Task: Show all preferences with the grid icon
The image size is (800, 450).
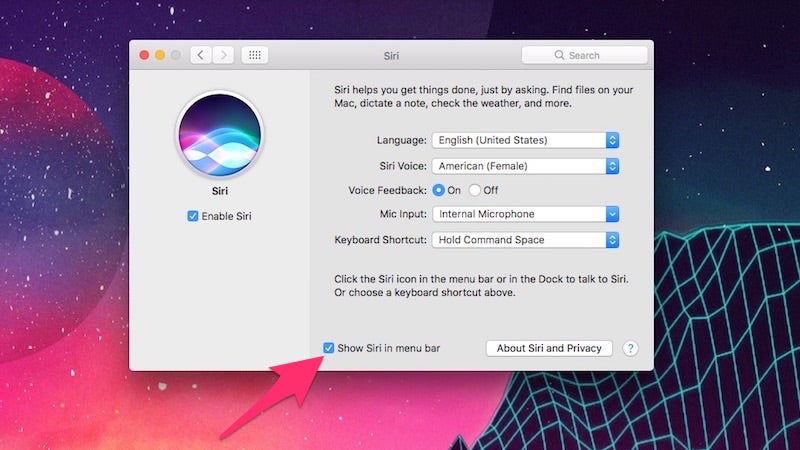Action: [255, 55]
